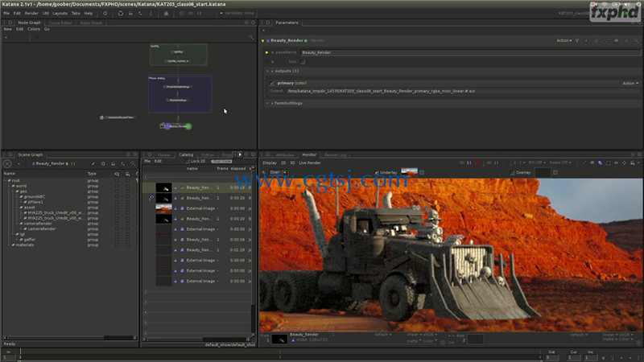Collapse the world tree item
Viewport: 644px width, 362px height.
tap(9, 186)
